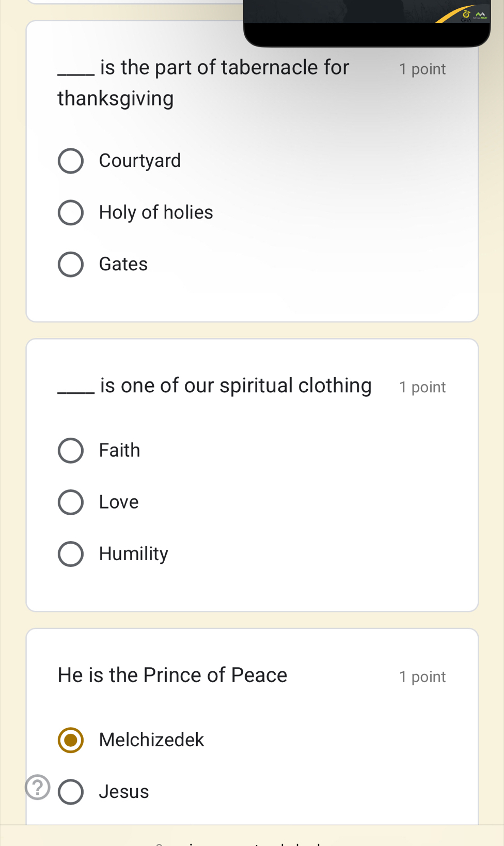The image size is (504, 846).
Task: Click the spiritual clothing 1 point label
Action: point(422,387)
